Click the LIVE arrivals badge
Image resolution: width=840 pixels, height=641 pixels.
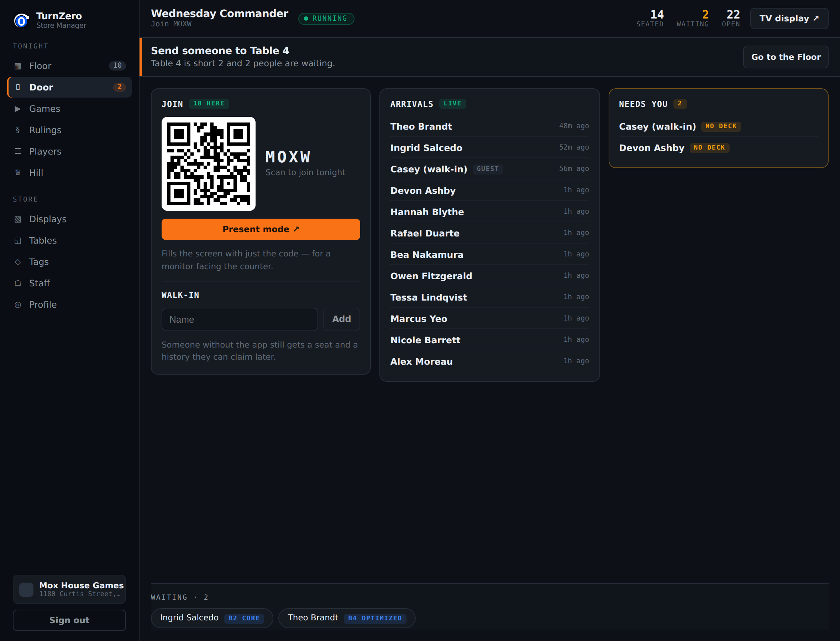(x=452, y=103)
